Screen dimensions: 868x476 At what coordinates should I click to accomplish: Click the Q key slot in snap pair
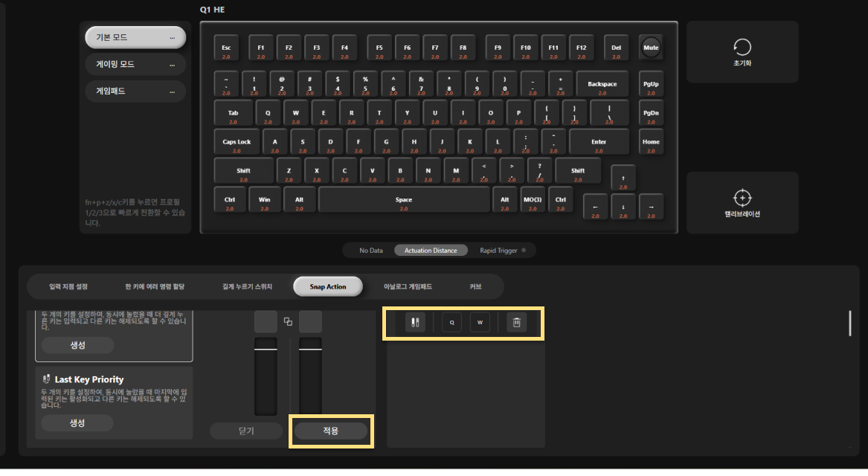click(451, 322)
